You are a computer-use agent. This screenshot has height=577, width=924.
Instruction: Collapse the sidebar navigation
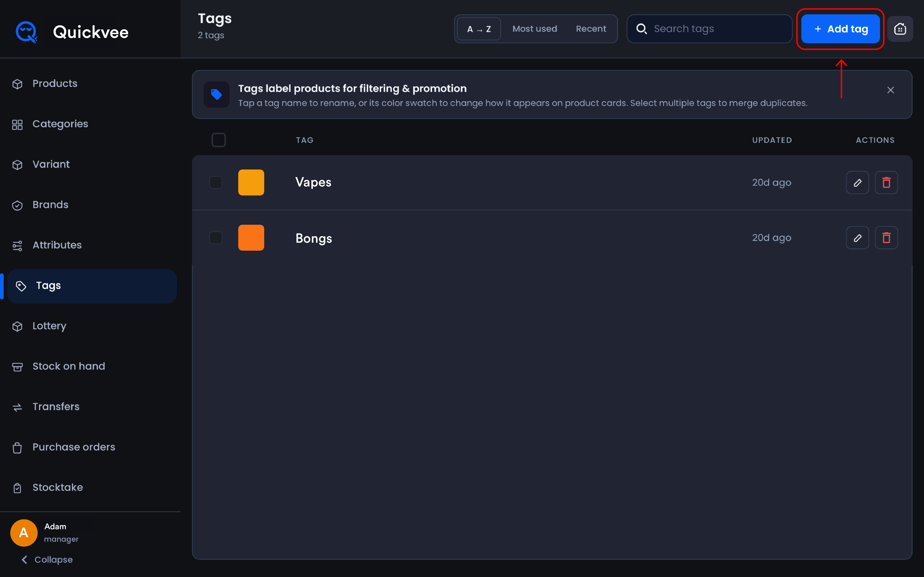pyautogui.click(x=47, y=560)
